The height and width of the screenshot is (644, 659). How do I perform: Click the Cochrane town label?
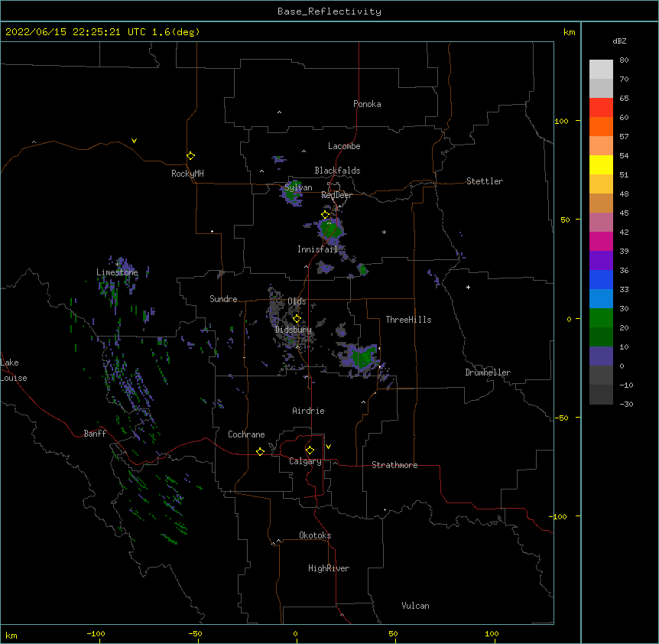tap(246, 434)
